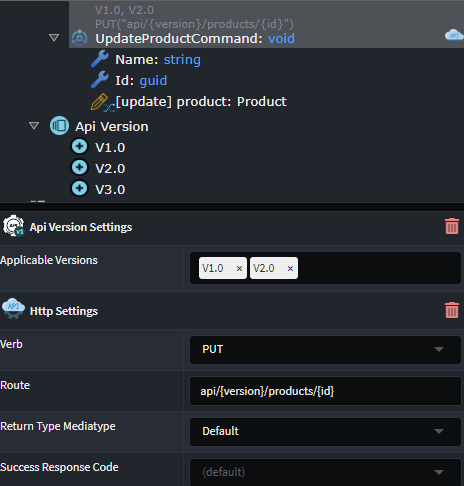
Task: Click the Applicable Versions label
Action: click(x=49, y=260)
